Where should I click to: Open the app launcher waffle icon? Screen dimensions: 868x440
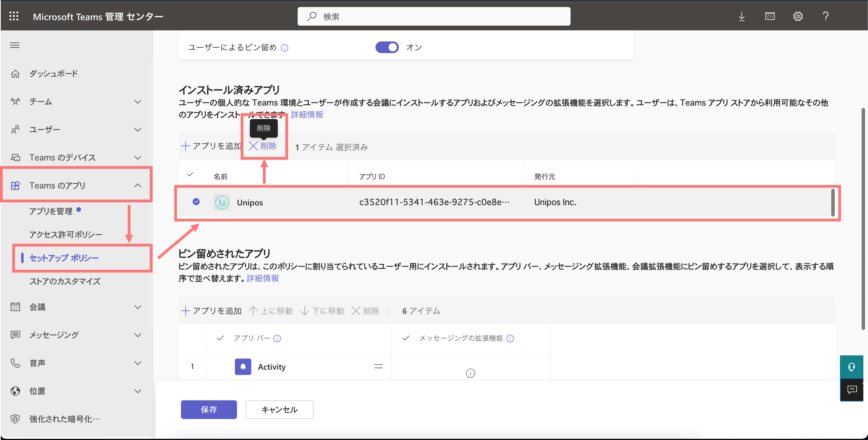pos(14,16)
